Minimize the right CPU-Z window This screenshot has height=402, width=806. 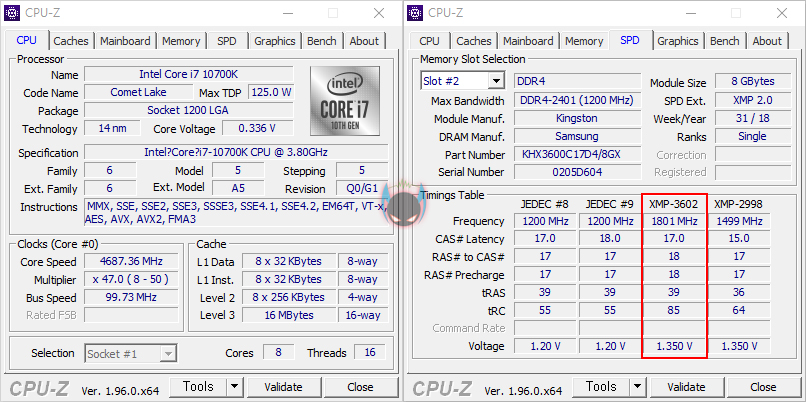point(690,13)
